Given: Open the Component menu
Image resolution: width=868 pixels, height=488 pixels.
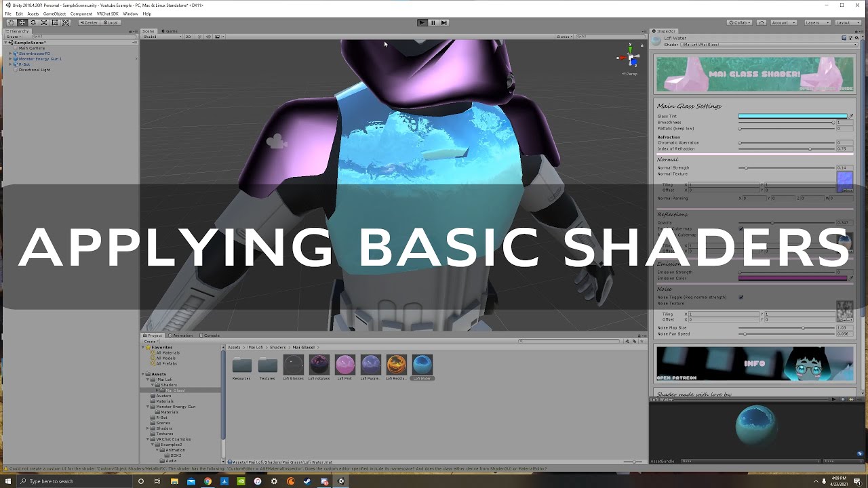Looking at the screenshot, I should (81, 14).
